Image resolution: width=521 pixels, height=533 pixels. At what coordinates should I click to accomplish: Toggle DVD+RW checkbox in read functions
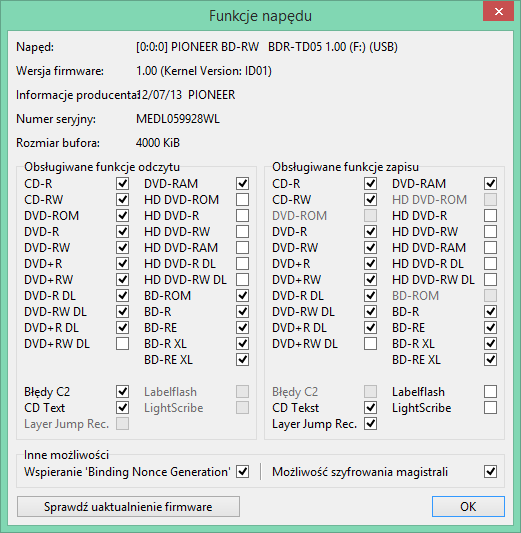click(x=122, y=279)
